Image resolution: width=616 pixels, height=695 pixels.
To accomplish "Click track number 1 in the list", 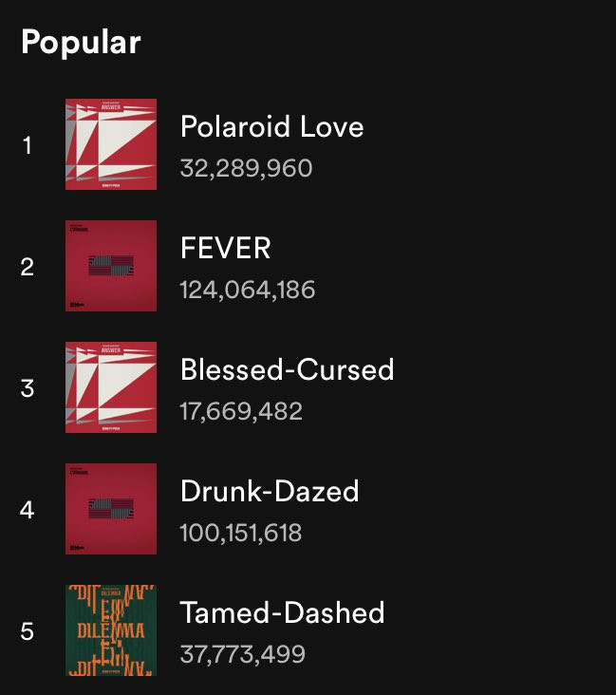I will [x=27, y=145].
